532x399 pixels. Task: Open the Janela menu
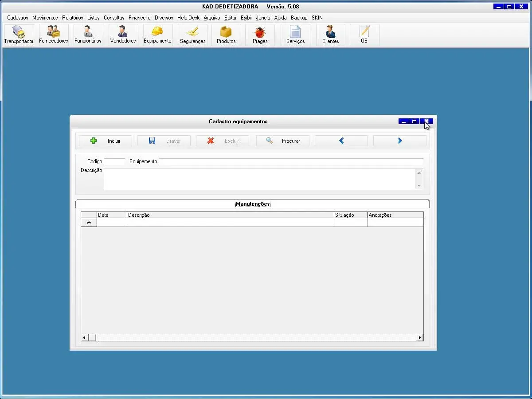263,18
